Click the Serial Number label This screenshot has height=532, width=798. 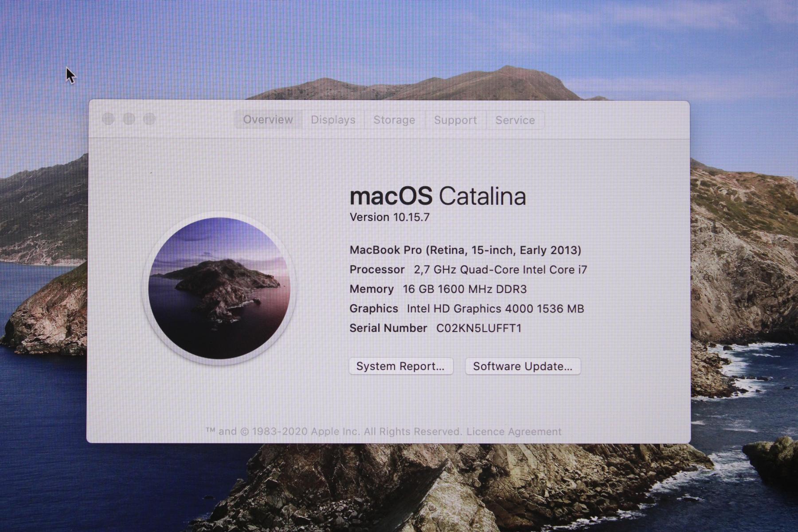coord(388,328)
